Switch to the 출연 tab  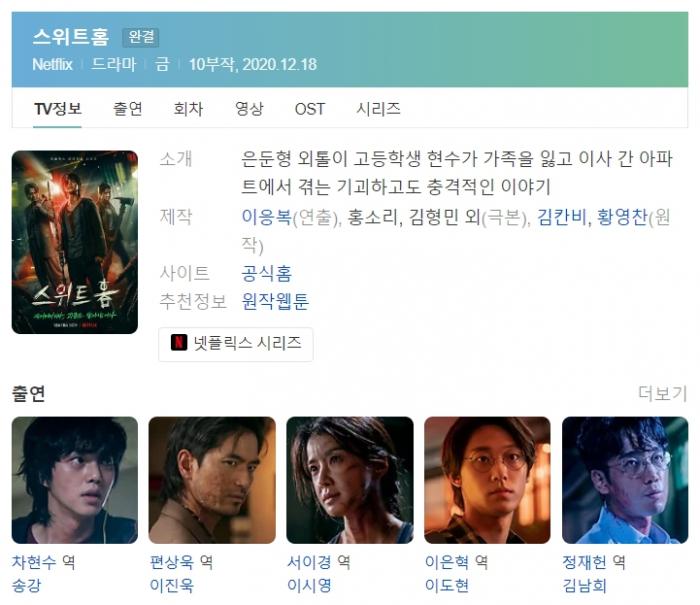[x=128, y=108]
